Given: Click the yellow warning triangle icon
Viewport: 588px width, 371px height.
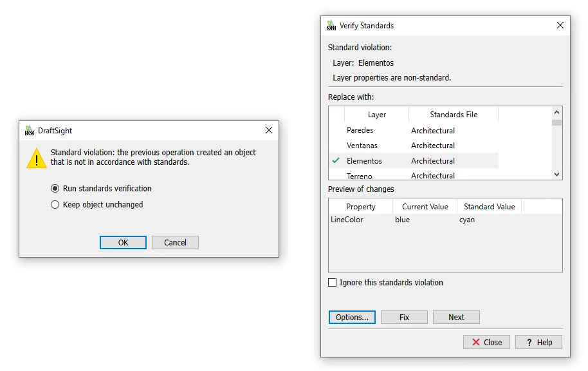Looking at the screenshot, I should point(37,158).
